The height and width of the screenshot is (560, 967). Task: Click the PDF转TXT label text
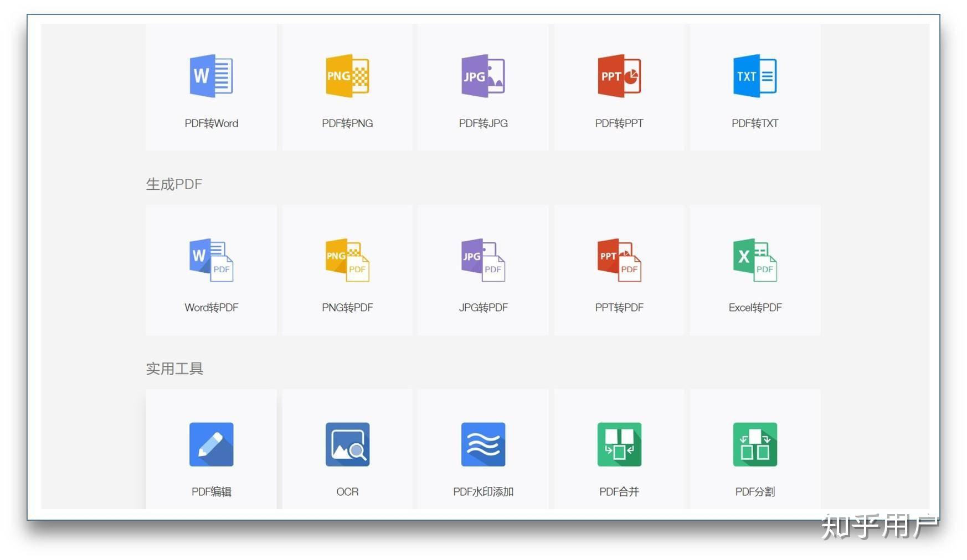pyautogui.click(x=755, y=123)
